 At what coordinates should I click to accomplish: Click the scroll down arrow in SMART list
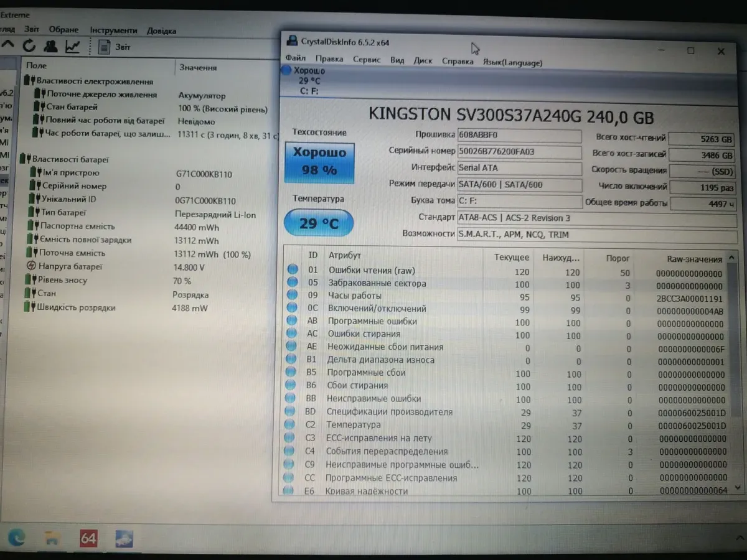(738, 487)
